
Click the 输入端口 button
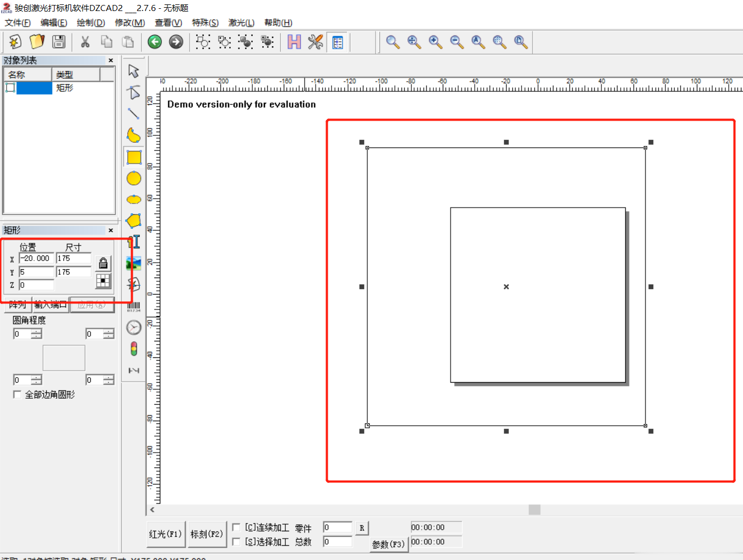[x=51, y=305]
